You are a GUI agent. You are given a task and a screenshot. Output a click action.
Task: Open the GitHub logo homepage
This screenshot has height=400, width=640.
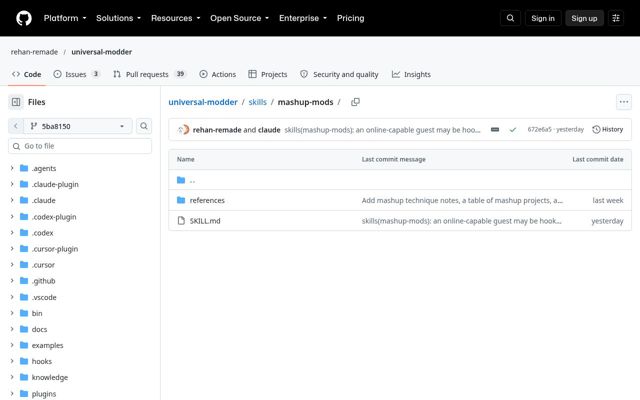tap(24, 18)
